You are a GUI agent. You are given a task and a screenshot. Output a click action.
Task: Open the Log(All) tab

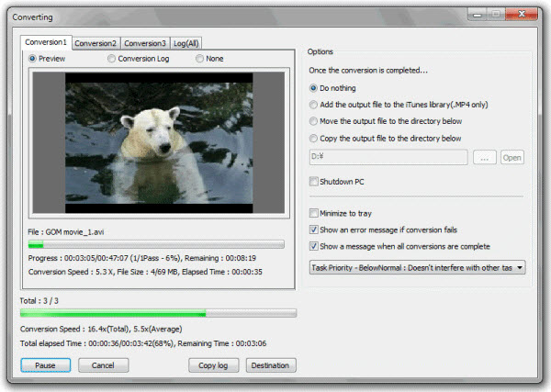(x=186, y=43)
